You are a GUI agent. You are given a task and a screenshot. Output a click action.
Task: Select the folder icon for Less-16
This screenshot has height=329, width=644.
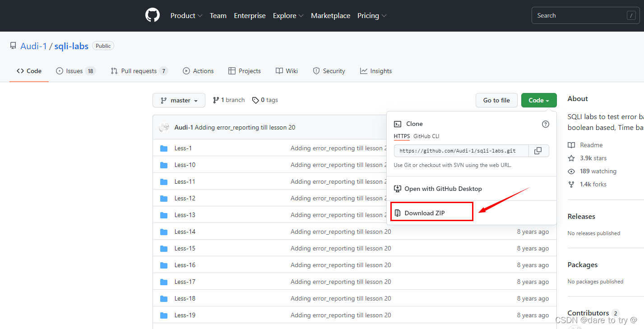(164, 265)
